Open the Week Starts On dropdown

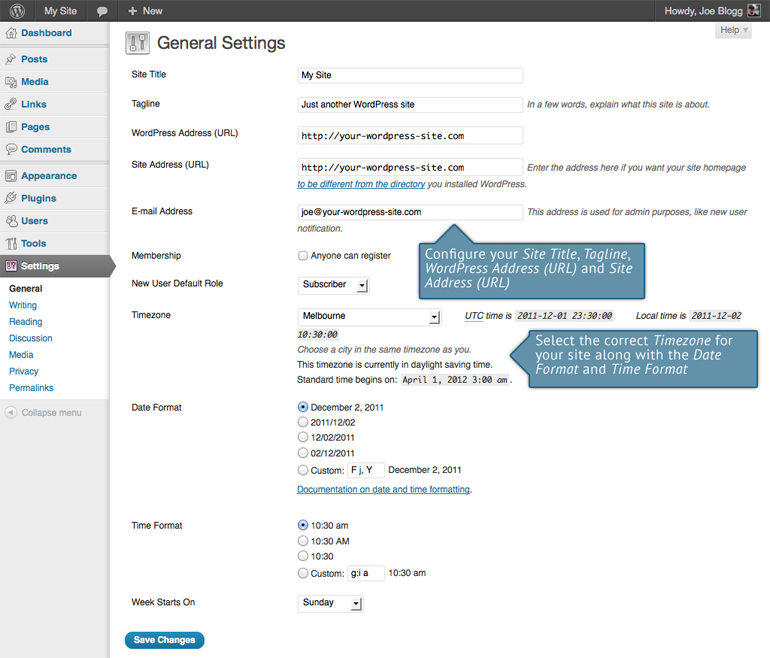tap(330, 603)
